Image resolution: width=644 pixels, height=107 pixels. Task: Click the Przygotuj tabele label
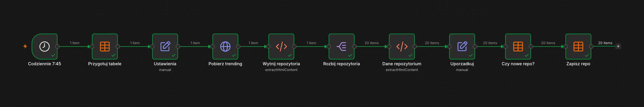pos(105,64)
